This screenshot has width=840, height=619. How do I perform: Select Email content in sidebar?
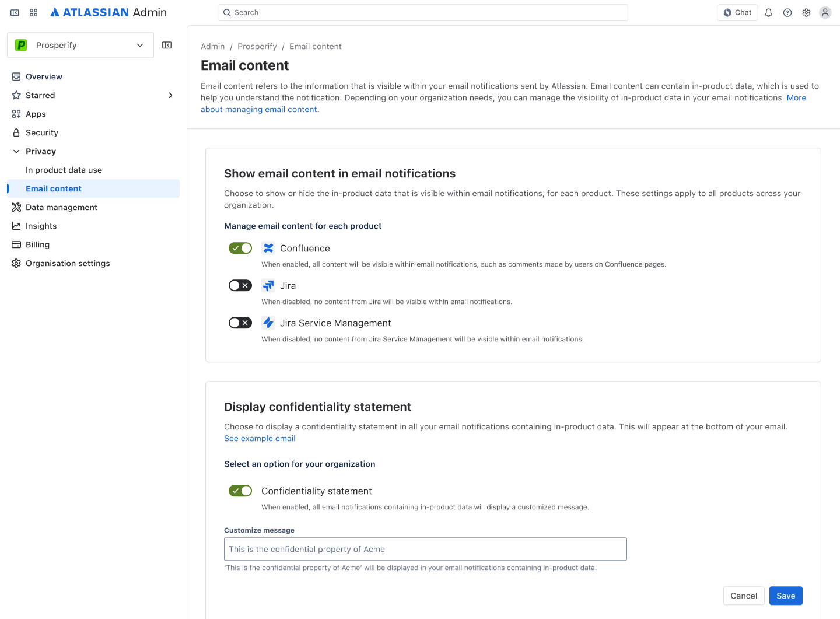[93, 188]
